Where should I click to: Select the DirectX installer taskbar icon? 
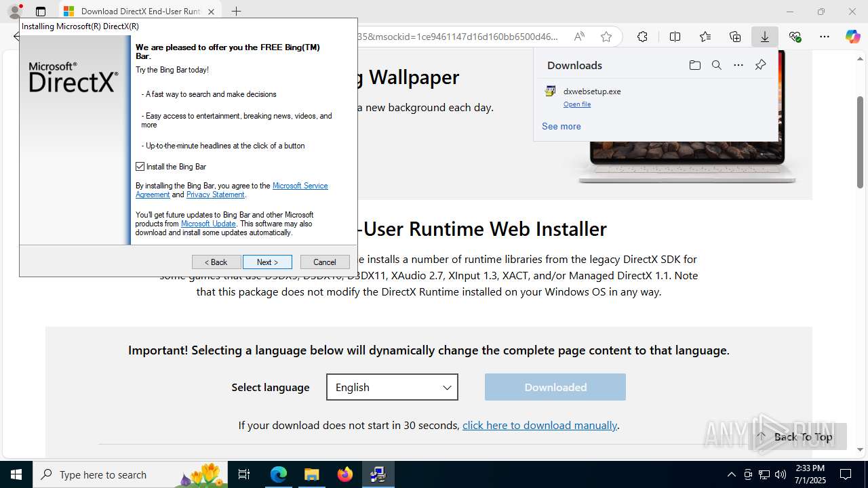pos(378,474)
